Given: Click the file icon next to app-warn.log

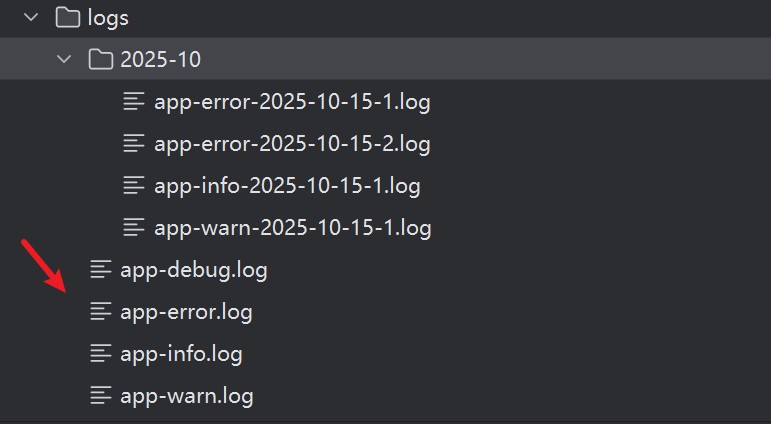Looking at the screenshot, I should click(x=100, y=395).
